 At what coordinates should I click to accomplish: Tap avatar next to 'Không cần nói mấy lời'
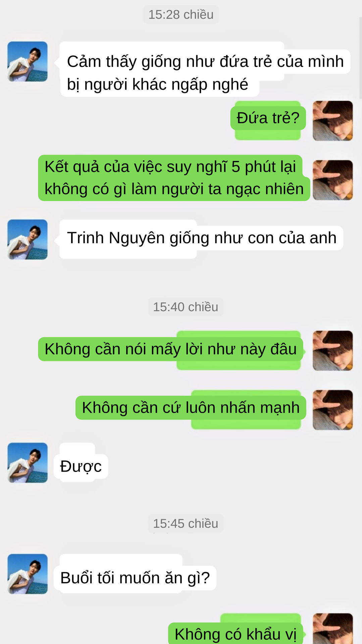333,351
